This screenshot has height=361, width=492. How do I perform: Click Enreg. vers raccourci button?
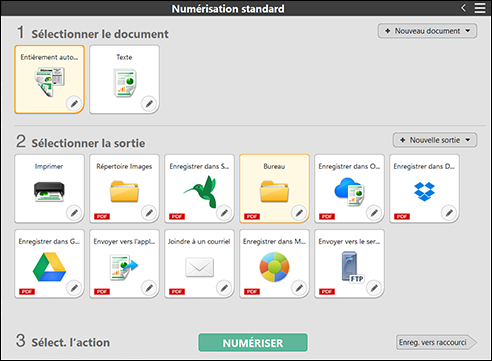click(436, 342)
